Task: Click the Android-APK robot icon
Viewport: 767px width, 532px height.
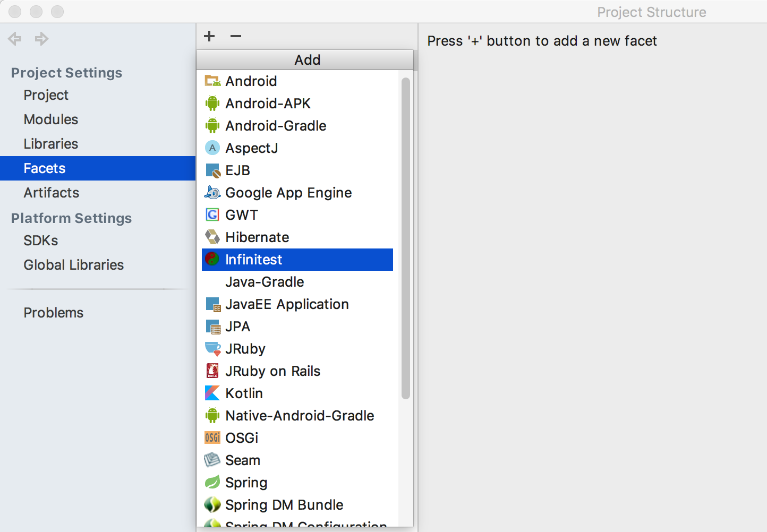Action: pos(212,103)
